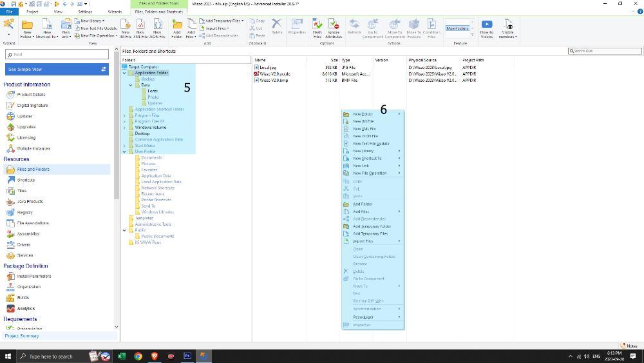Click the Add Files ribbon icon
This screenshot has width=644, height=363.
click(x=191, y=28)
